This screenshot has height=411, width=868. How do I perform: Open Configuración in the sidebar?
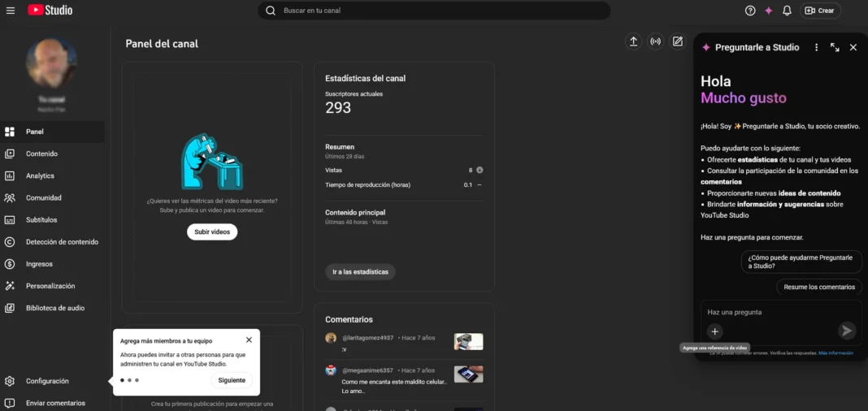tap(52, 381)
